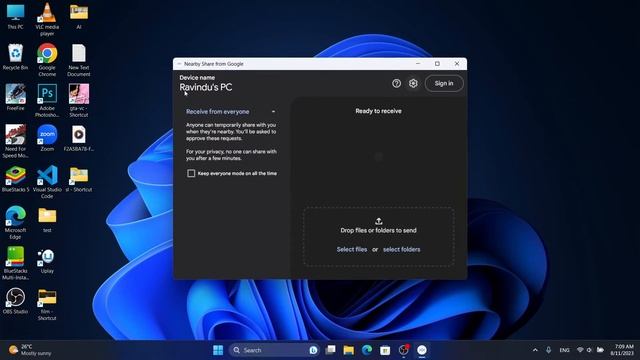The image size is (640, 360).
Task: Open Microsoft Store from the taskbar
Action: click(x=385, y=350)
